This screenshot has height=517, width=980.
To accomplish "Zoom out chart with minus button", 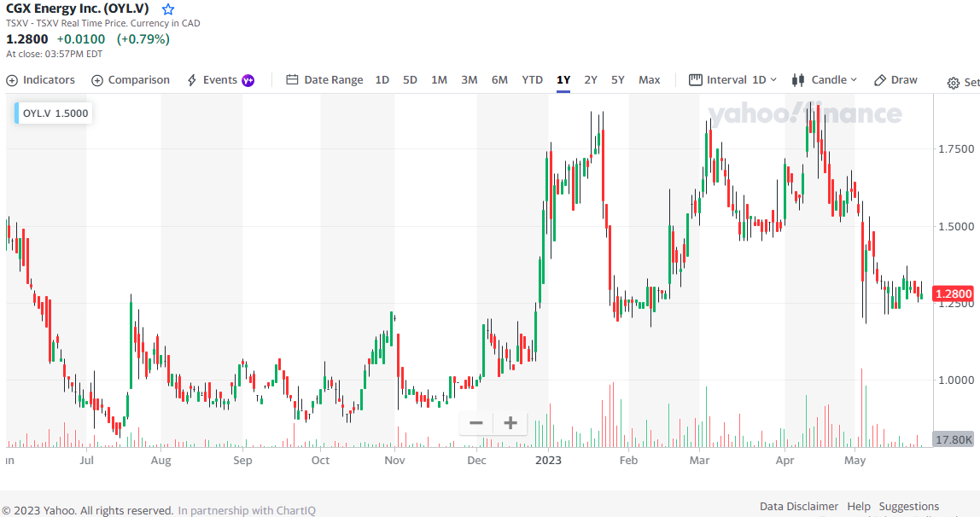I will 476,423.
